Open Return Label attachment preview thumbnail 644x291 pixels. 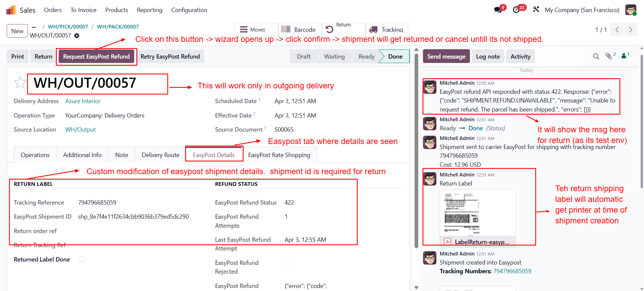pos(478,213)
